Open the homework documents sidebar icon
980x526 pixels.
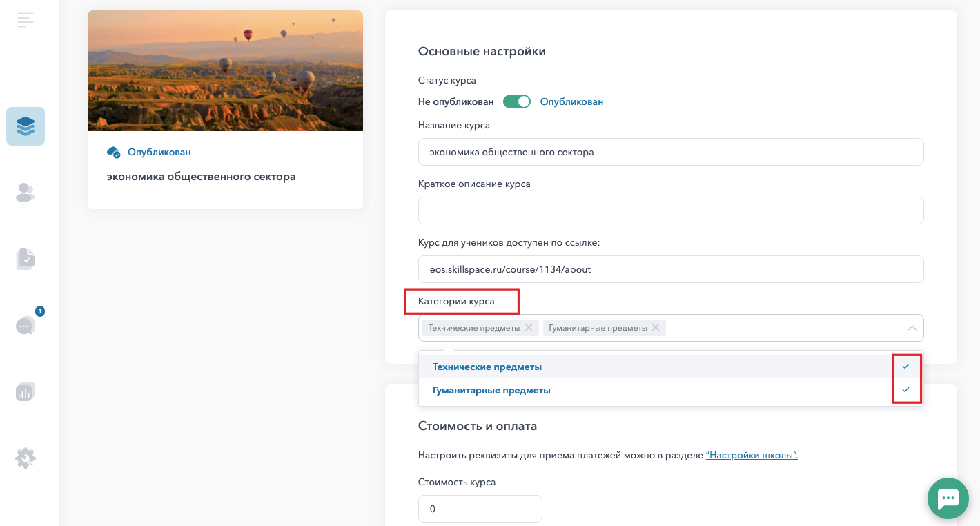tap(26, 259)
